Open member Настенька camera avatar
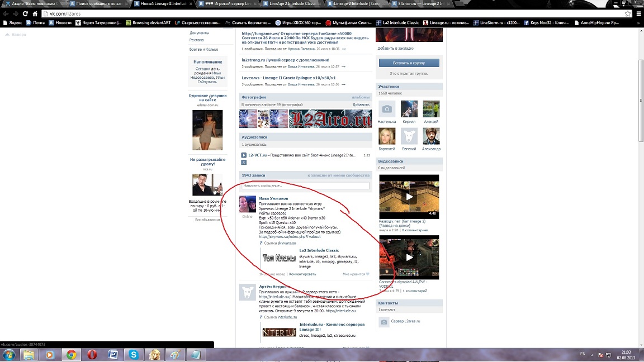This screenshot has height=362, width=644. pyautogui.click(x=387, y=109)
